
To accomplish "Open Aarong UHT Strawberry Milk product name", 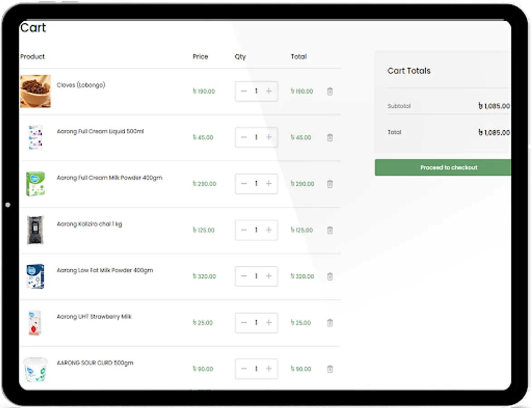I will (94, 316).
